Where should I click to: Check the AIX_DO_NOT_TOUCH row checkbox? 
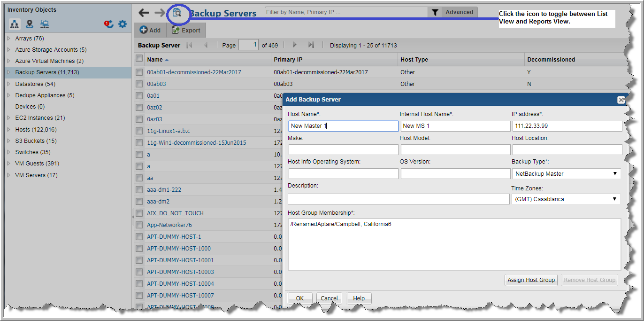pyautogui.click(x=139, y=213)
